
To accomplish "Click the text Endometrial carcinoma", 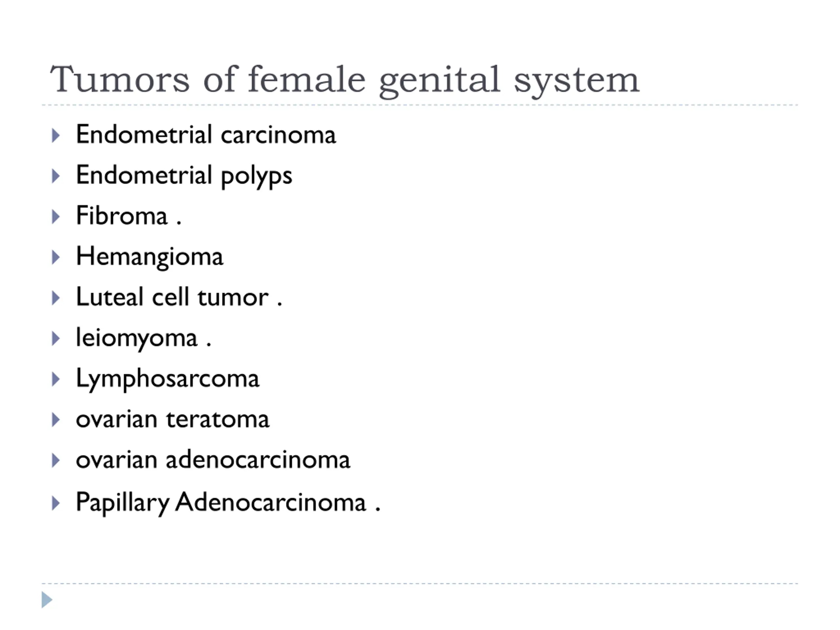I will [x=206, y=135].
